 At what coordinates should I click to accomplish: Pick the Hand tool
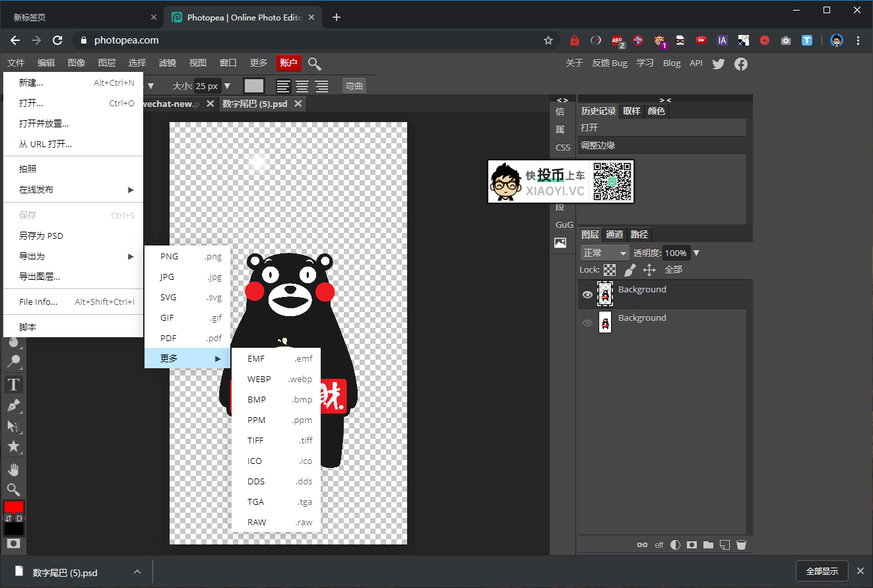(13, 469)
